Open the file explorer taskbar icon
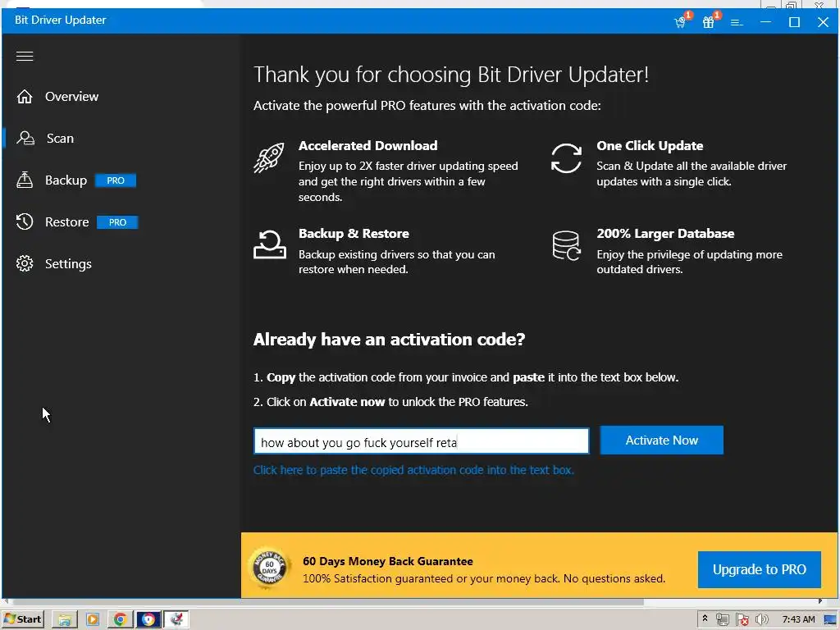840x630 pixels. pos(65,620)
